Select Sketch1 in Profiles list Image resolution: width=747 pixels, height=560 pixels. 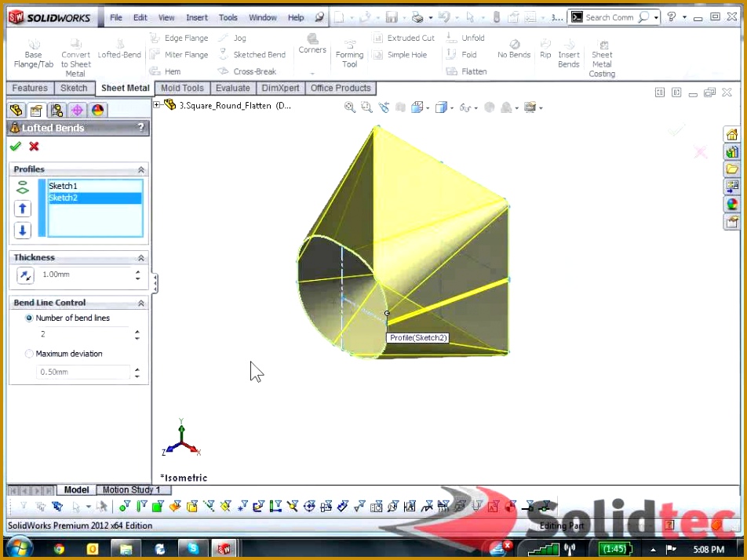click(95, 186)
